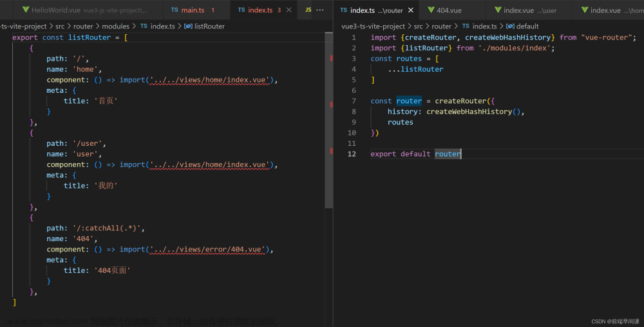Click line number 1 in right editor

[354, 37]
